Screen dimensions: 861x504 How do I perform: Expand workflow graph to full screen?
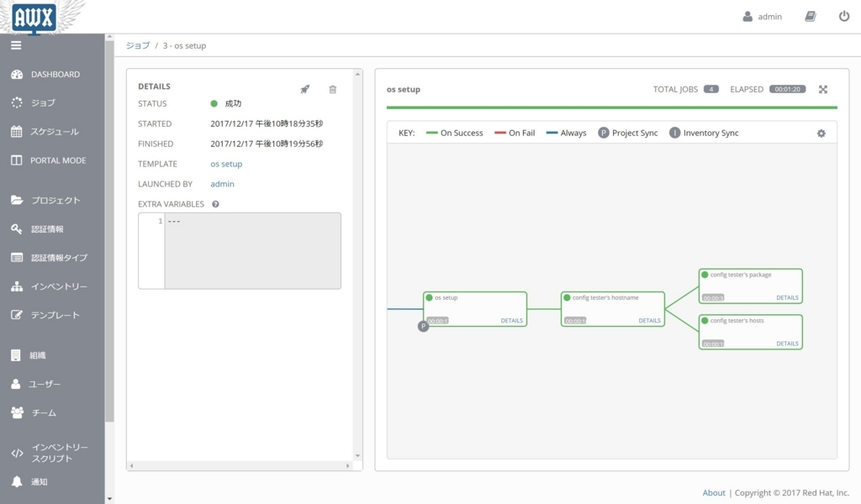[x=822, y=89]
